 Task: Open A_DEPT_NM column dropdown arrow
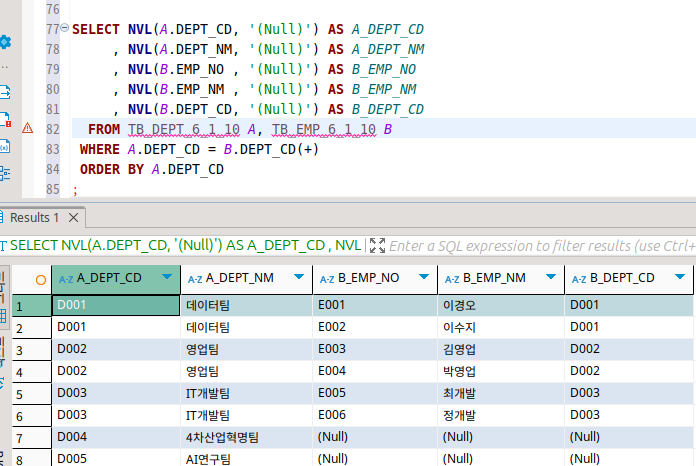click(x=298, y=277)
